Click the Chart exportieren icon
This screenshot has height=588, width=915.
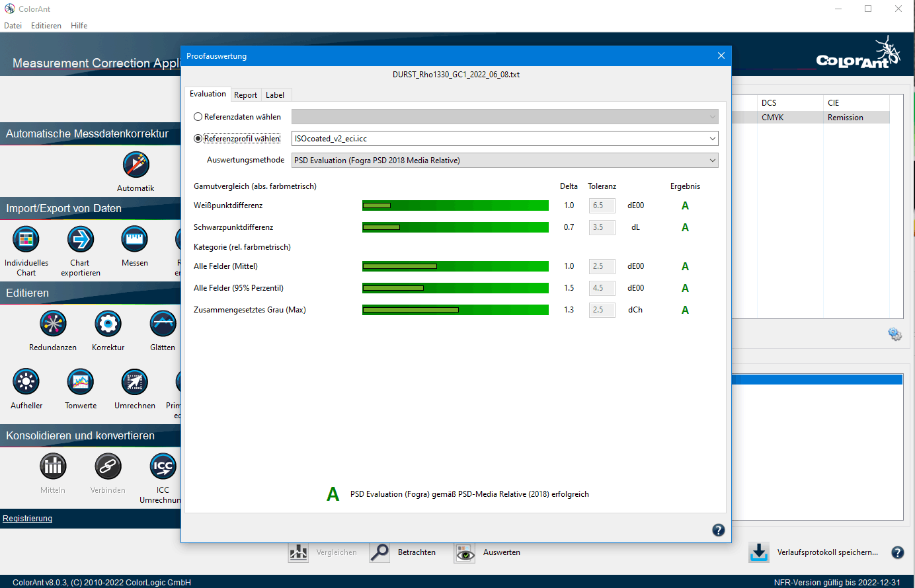coord(81,239)
